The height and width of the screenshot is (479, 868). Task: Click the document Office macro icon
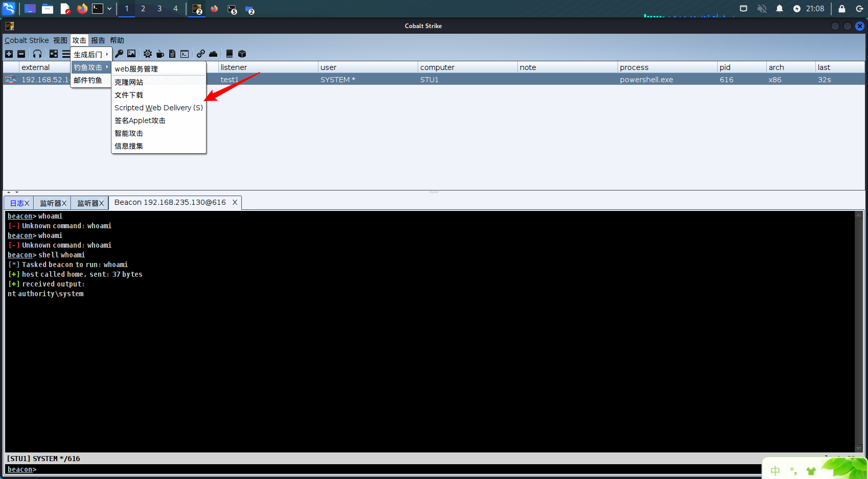click(172, 54)
